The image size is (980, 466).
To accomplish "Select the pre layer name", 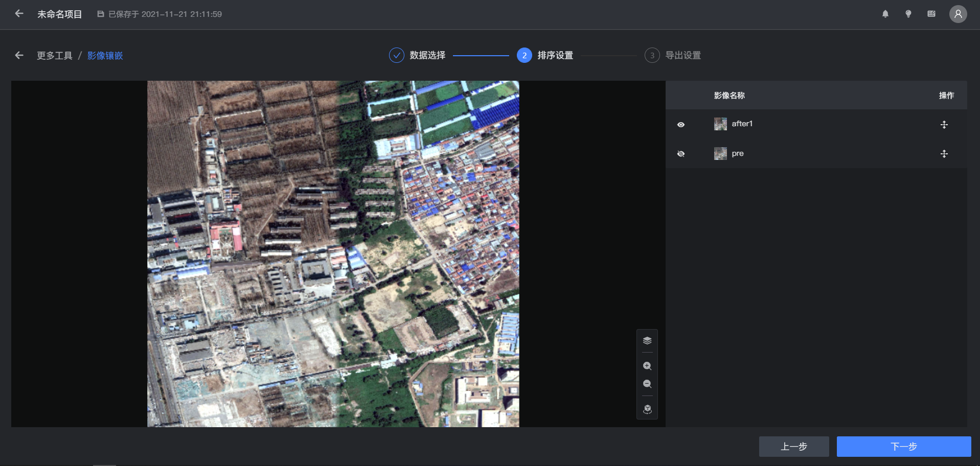I will [738, 153].
